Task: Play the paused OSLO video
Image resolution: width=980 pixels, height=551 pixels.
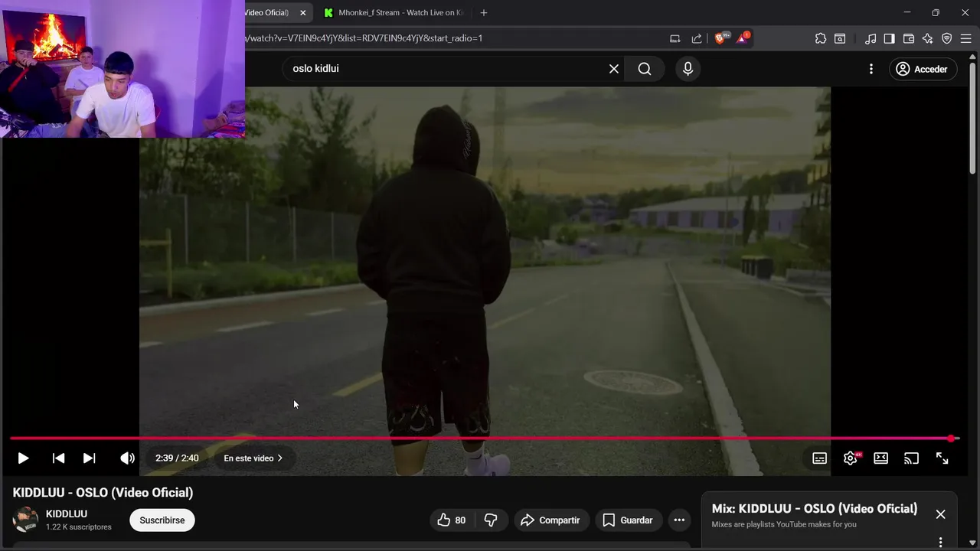Action: click(x=23, y=458)
